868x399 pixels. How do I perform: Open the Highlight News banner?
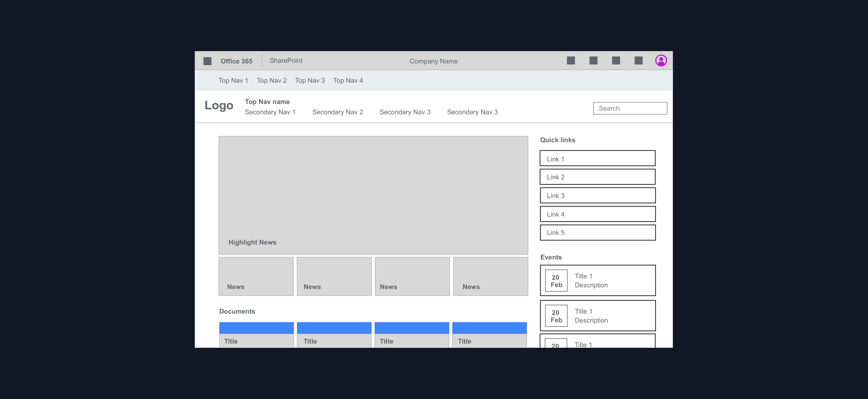pyautogui.click(x=373, y=195)
